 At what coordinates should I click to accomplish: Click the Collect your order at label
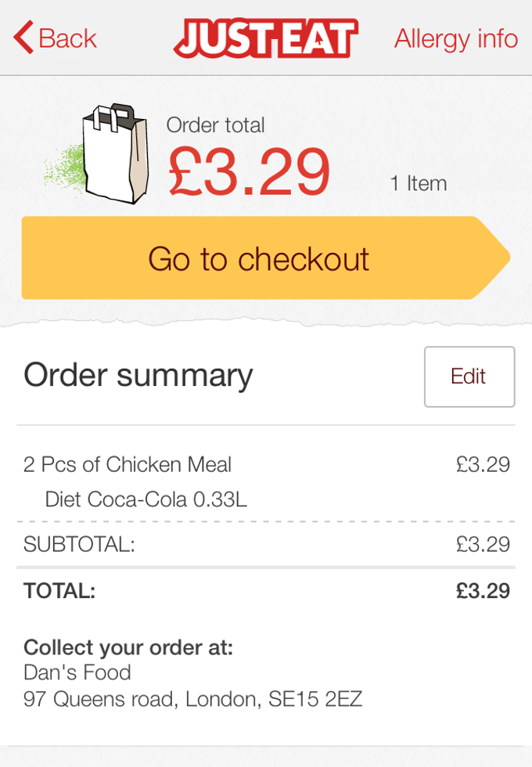(130, 647)
